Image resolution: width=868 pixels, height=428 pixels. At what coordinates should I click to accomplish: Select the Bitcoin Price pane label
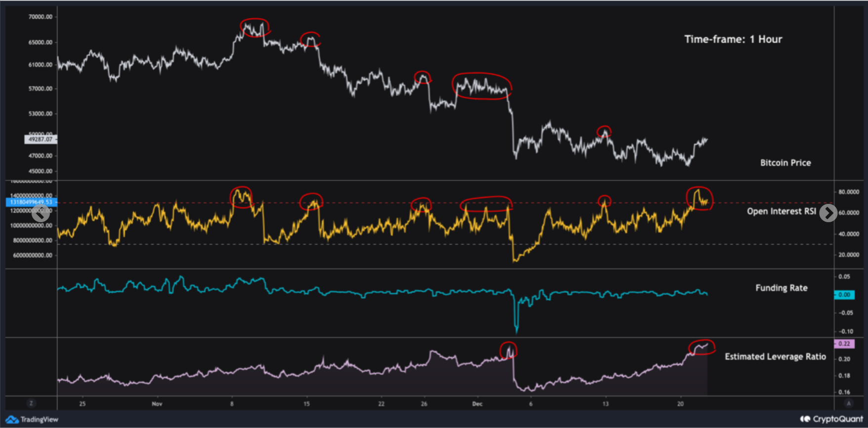[785, 163]
